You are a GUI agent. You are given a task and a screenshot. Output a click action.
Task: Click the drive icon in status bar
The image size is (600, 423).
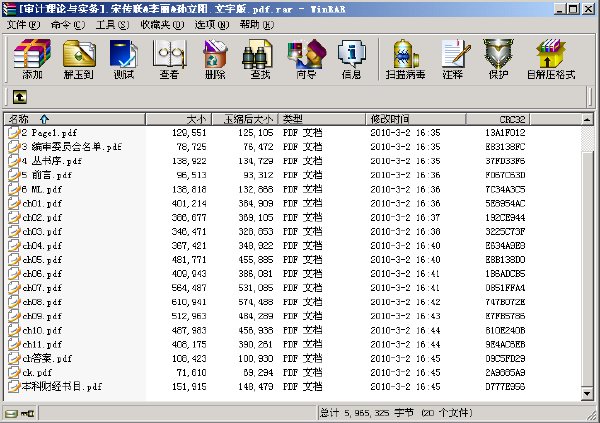(x=11, y=413)
